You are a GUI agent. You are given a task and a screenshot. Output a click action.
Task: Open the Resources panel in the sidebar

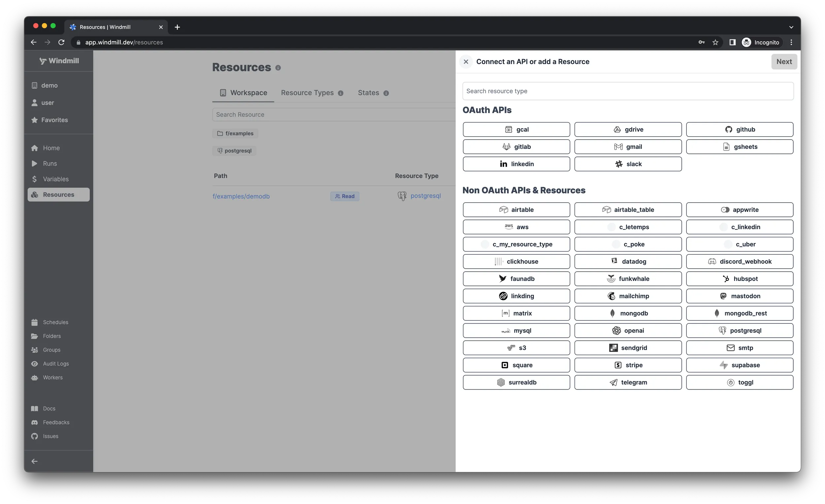coord(58,194)
